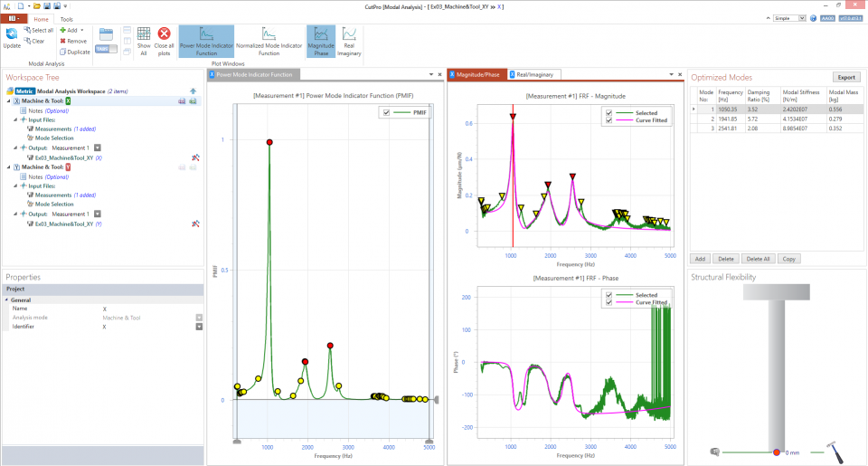Click the tools icon next to Ex03_Machine&Tool_XY (Y)
Image resolution: width=868 pixels, height=466 pixels.
(x=195, y=223)
